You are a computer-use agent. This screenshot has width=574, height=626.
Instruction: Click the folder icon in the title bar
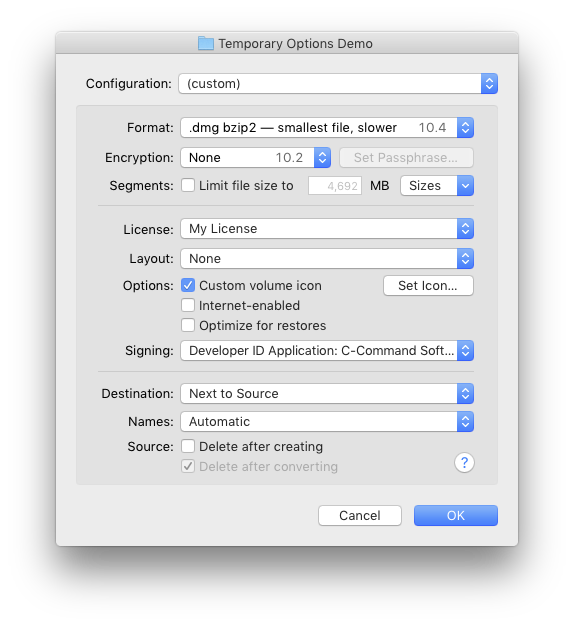(x=206, y=43)
